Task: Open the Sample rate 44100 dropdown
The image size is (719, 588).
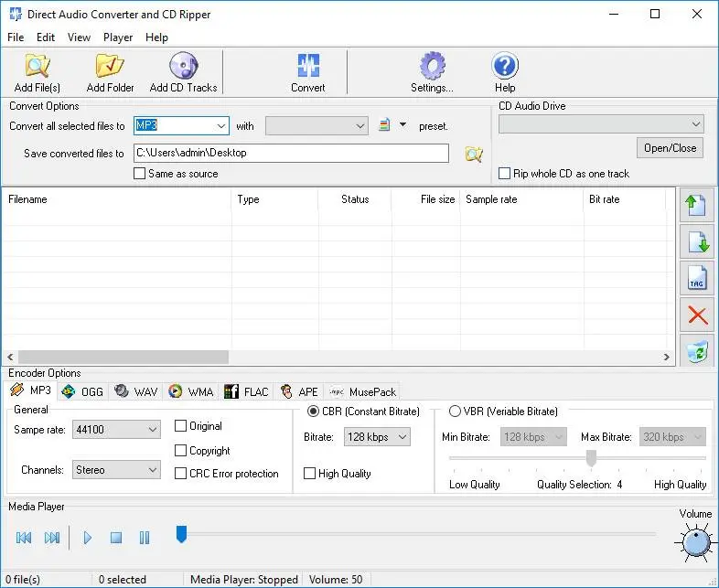Action: pyautogui.click(x=116, y=430)
